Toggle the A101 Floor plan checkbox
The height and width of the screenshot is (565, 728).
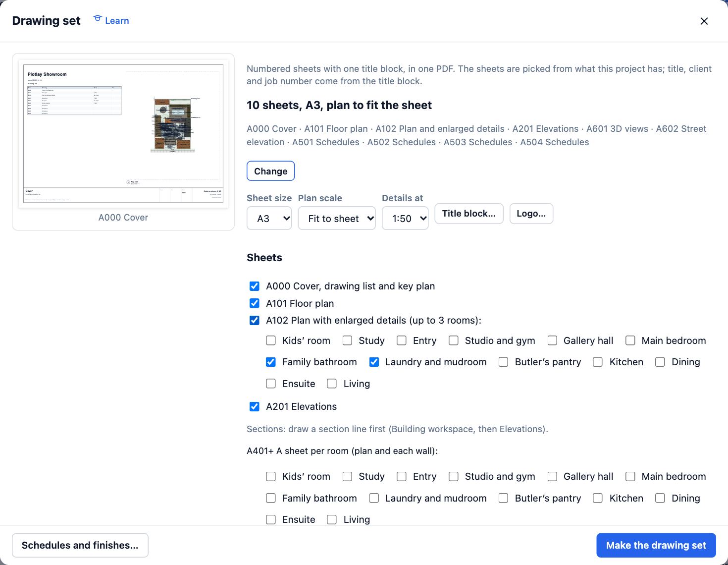pos(255,303)
